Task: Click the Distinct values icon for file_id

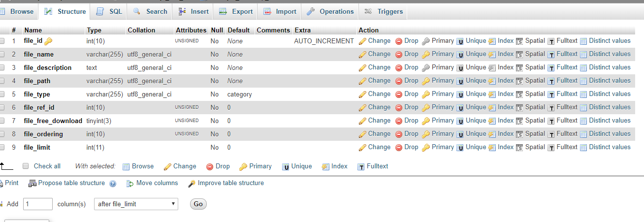Action: [x=583, y=41]
